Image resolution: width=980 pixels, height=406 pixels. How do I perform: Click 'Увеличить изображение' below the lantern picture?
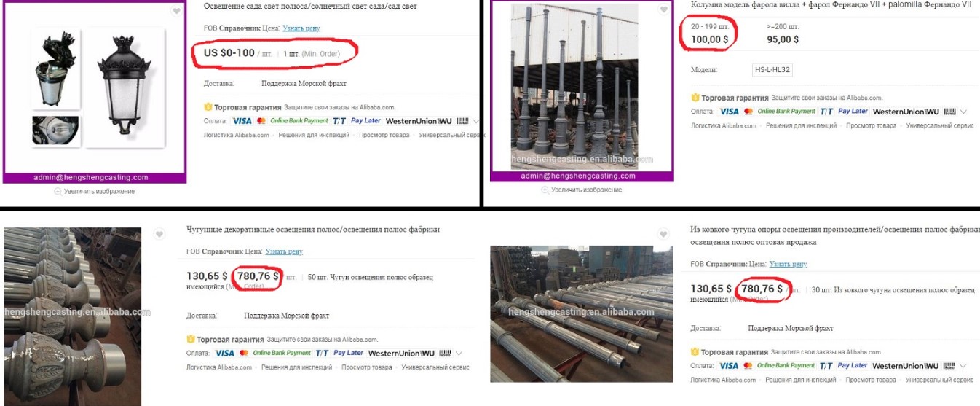pyautogui.click(x=100, y=191)
